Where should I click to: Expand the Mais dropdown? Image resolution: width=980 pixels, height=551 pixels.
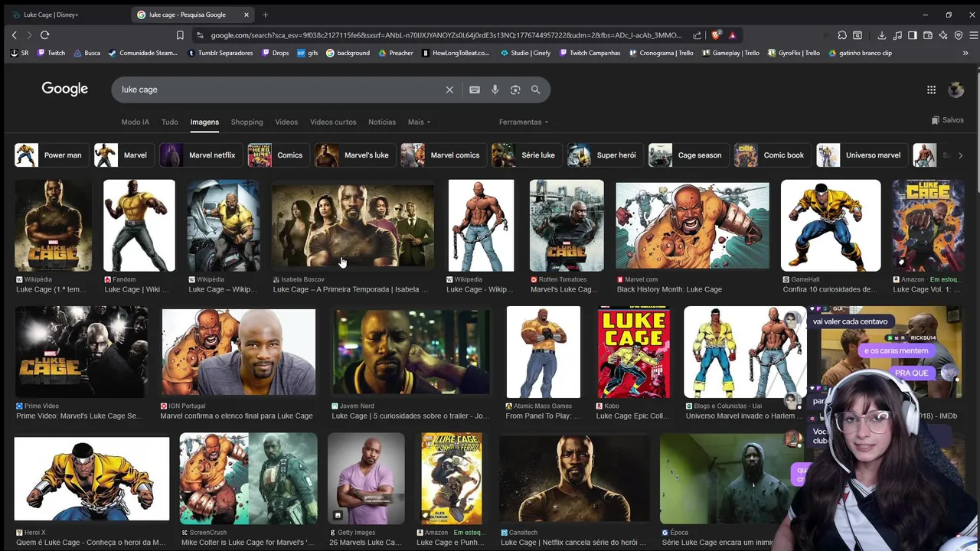(x=419, y=122)
